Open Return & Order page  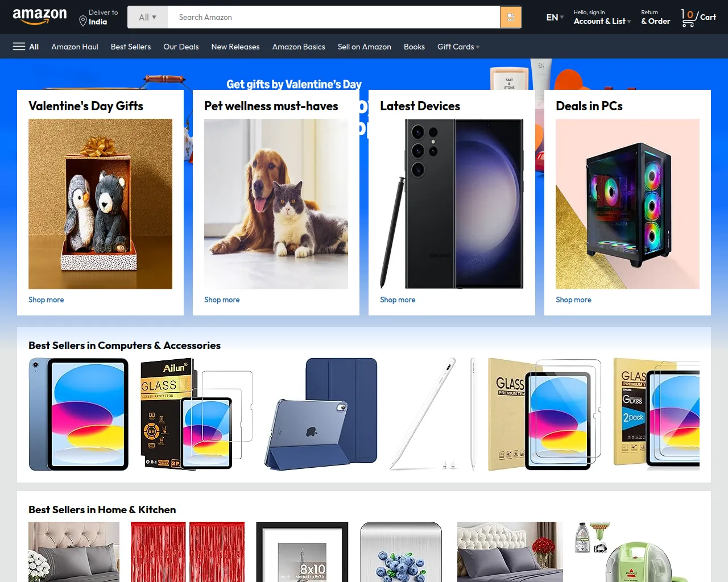point(655,18)
